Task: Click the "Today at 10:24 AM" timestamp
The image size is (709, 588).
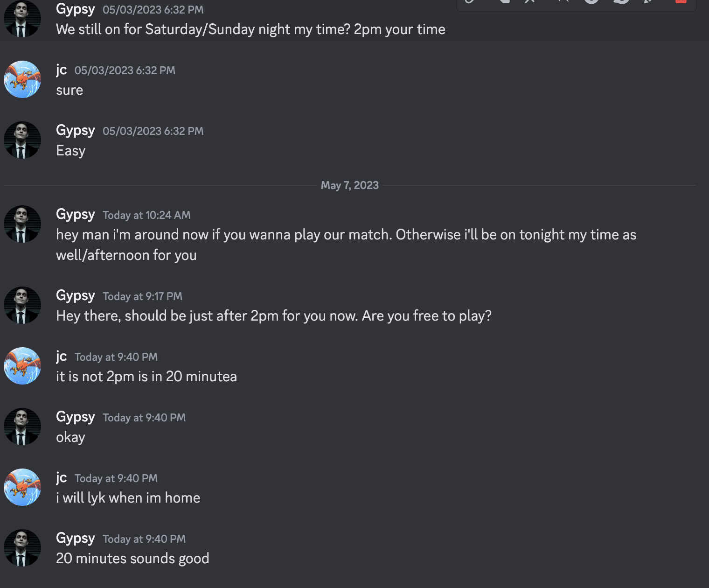Action: (146, 215)
